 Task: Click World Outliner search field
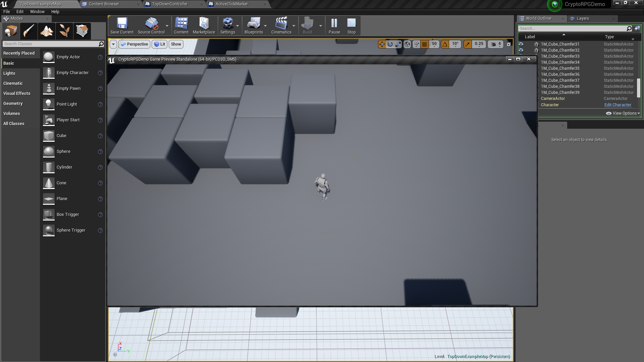tap(575, 28)
